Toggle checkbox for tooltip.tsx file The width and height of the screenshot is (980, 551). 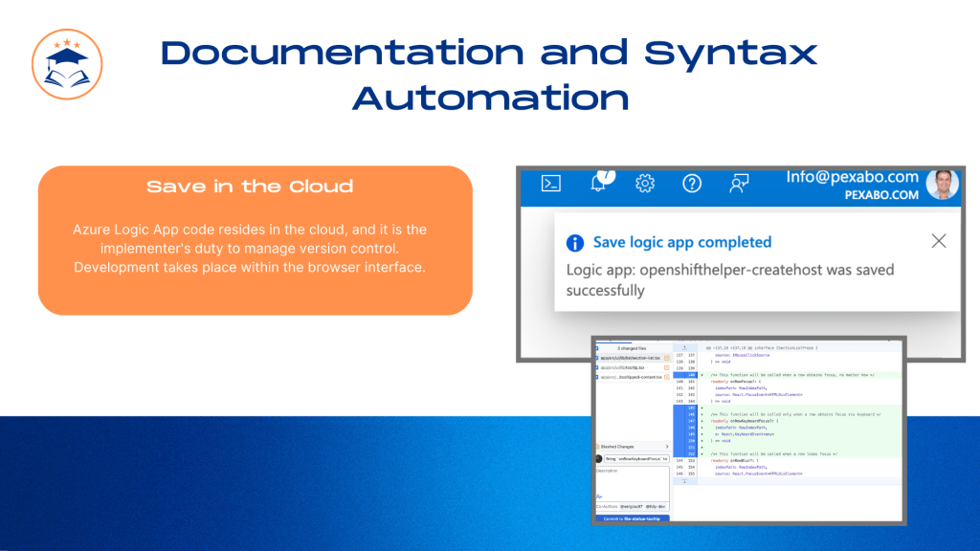tap(597, 367)
